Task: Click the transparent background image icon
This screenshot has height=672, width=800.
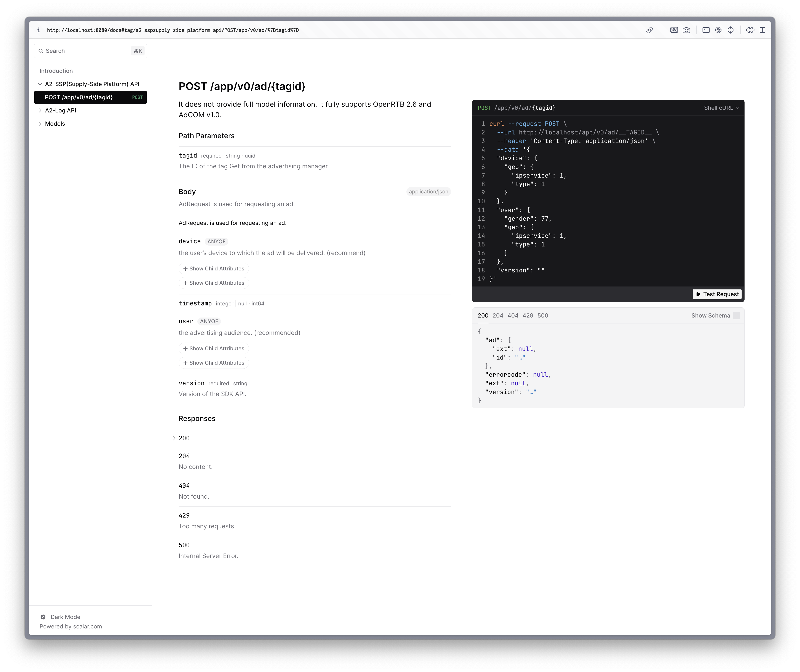Action: [x=674, y=30]
